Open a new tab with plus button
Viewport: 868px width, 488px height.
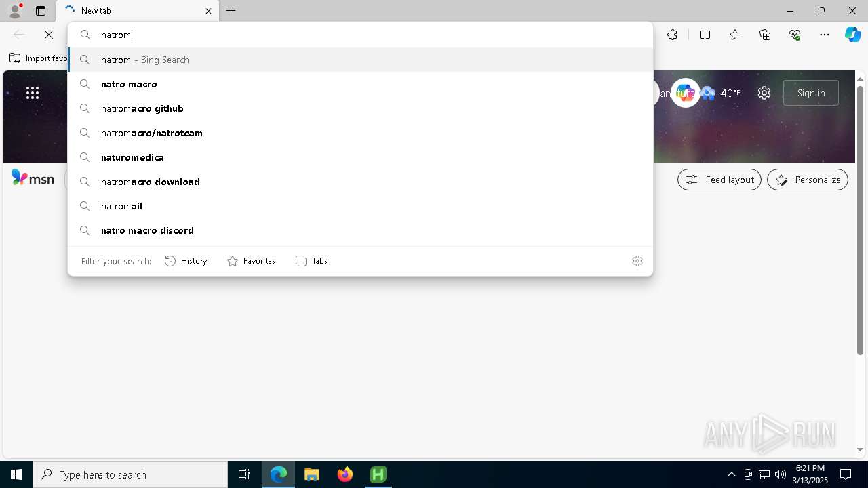click(231, 11)
